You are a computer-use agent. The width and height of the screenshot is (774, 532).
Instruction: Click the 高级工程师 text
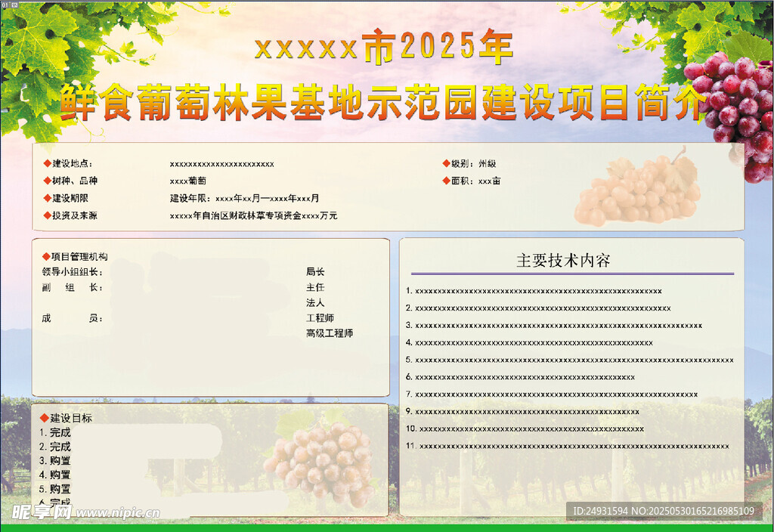[329, 333]
